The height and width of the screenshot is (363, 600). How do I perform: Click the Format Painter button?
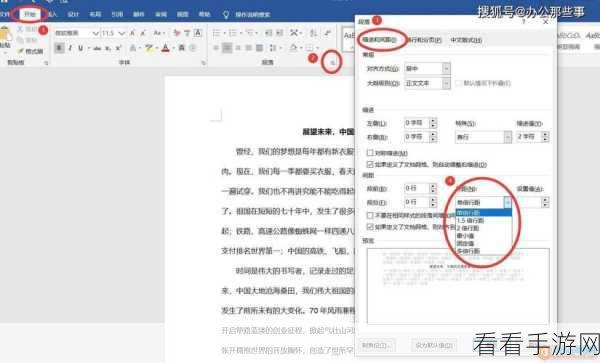[30, 51]
